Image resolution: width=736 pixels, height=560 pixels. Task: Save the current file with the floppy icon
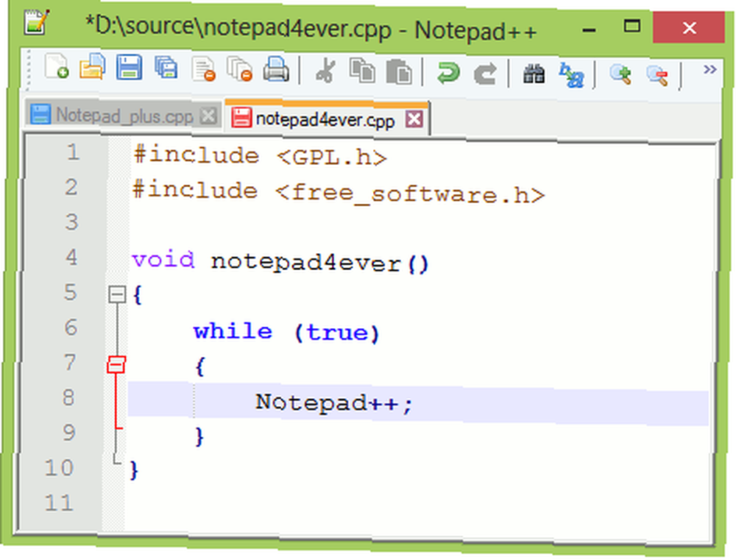tap(129, 68)
